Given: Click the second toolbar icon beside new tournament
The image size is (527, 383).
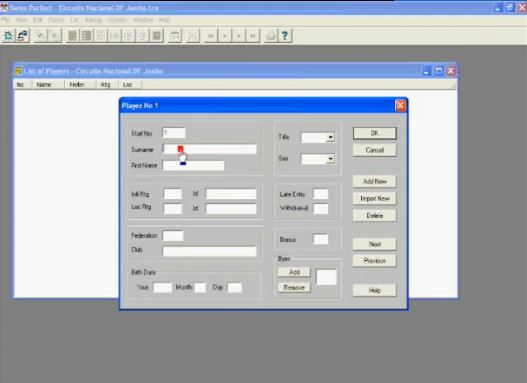Looking at the screenshot, I should [23, 36].
